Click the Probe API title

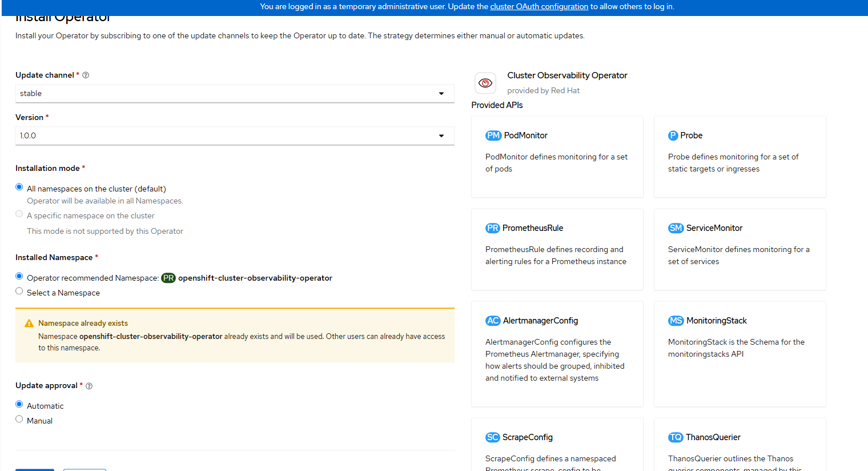click(x=691, y=135)
